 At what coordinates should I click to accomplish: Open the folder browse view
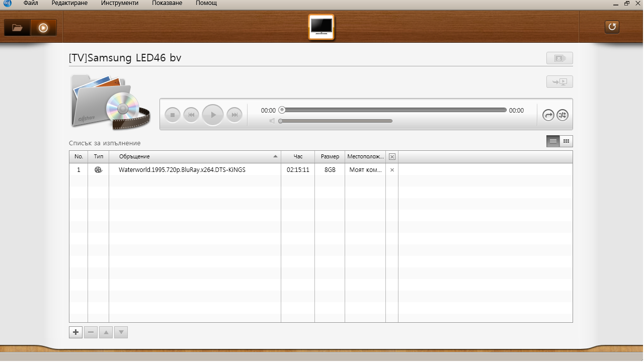[x=18, y=28]
